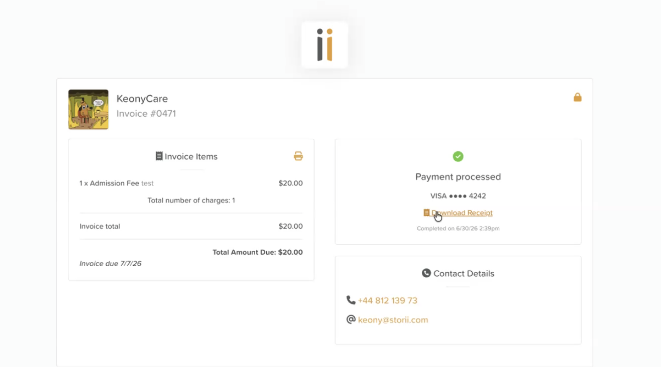Image resolution: width=661 pixels, height=367 pixels.
Task: Click the Invoice due 7/7/26 note
Action: 110,264
